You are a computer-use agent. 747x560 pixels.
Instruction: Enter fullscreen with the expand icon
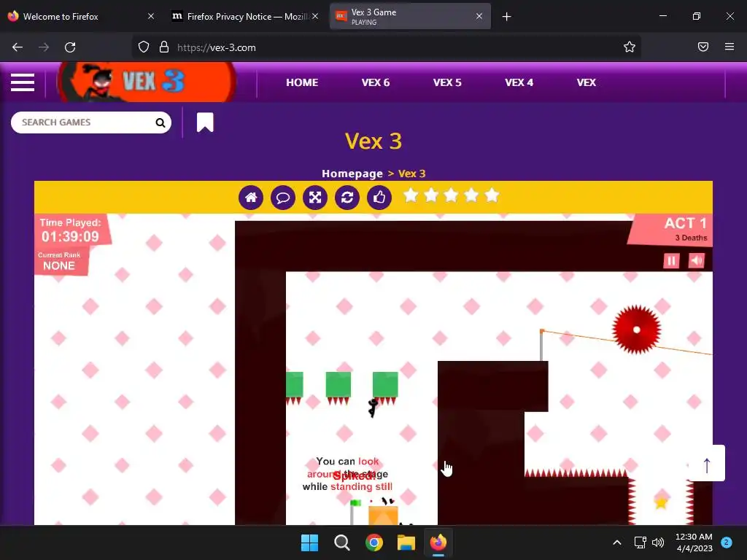(x=315, y=197)
